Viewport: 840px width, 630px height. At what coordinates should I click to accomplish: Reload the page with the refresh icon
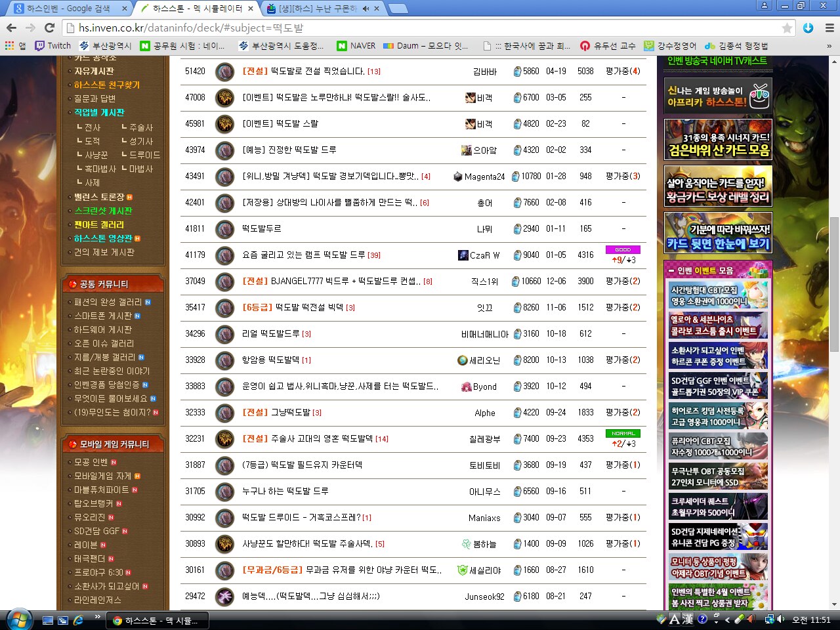click(49, 28)
